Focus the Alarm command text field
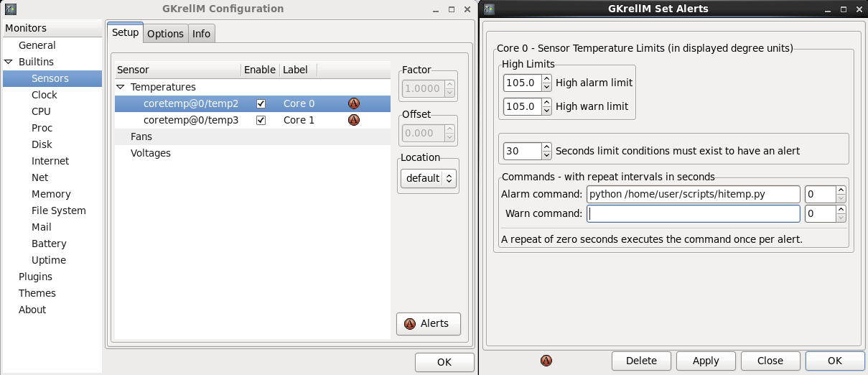The image size is (868, 375). (x=693, y=194)
